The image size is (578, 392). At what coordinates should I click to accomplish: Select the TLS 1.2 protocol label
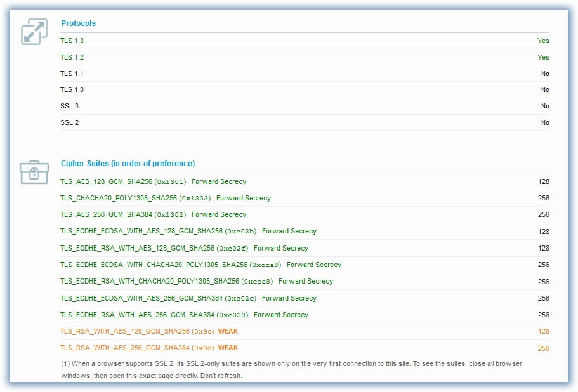click(72, 57)
